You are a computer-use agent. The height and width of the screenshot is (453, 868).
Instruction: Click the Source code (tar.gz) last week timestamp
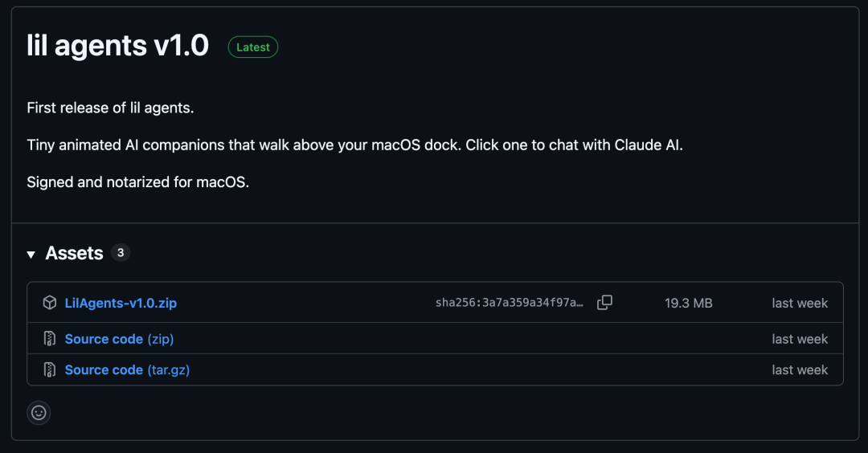[x=799, y=369]
